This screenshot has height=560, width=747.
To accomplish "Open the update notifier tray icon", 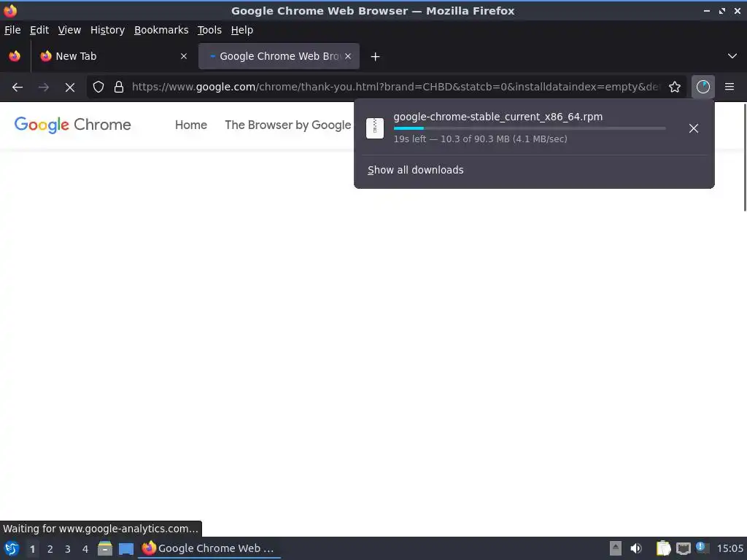I will (701, 548).
